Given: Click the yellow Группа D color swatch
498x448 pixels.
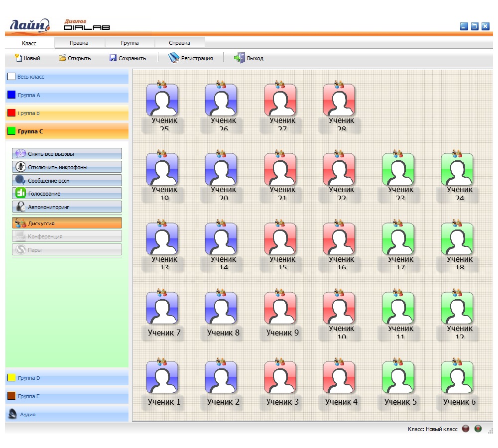Looking at the screenshot, I should click(x=11, y=378).
